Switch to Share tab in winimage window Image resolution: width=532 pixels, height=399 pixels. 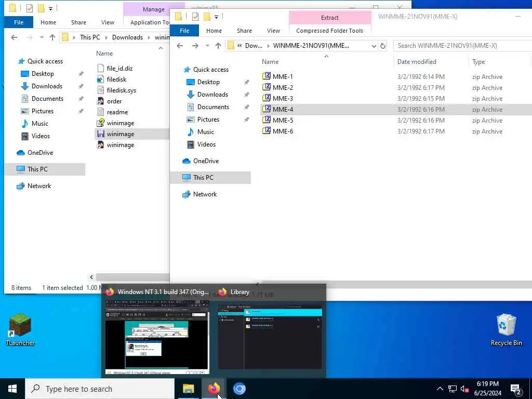point(78,22)
